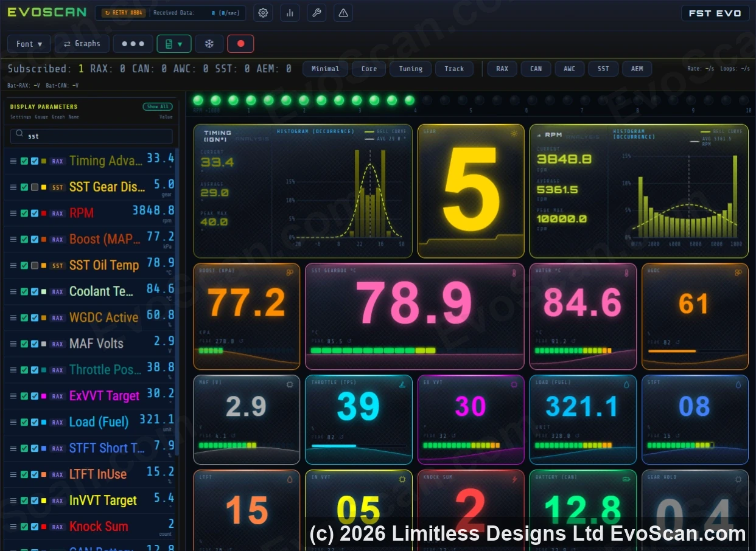Switch to the SST filter tab

603,69
